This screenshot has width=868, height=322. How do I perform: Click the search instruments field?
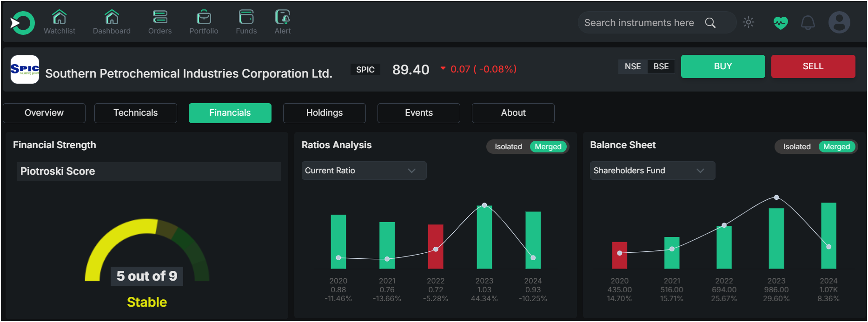[657, 23]
